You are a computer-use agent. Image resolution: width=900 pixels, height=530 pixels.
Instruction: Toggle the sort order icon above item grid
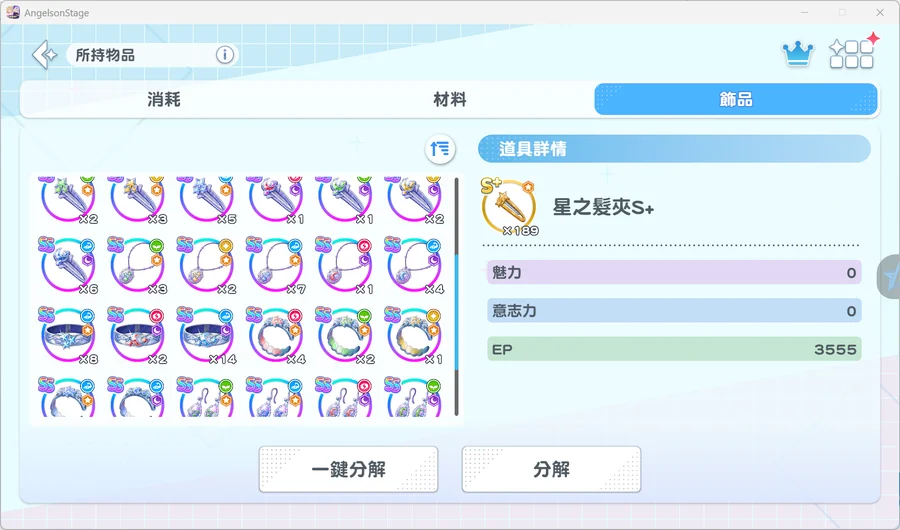440,149
